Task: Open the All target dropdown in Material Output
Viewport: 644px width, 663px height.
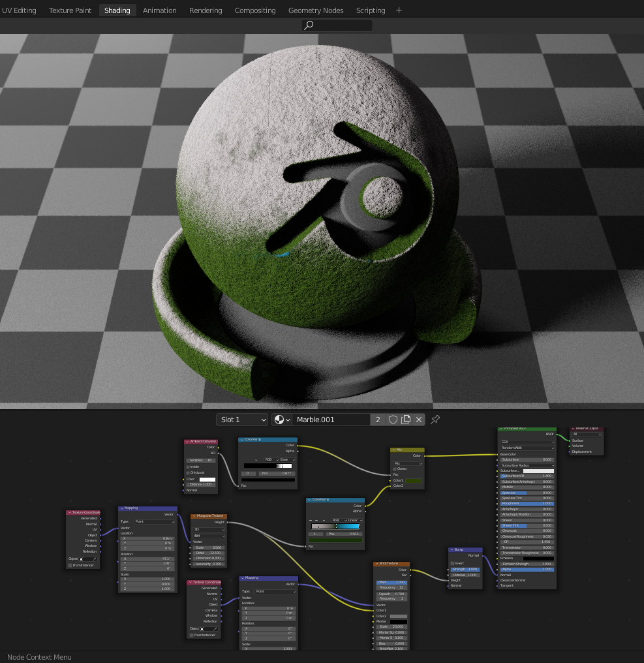Action: point(587,434)
